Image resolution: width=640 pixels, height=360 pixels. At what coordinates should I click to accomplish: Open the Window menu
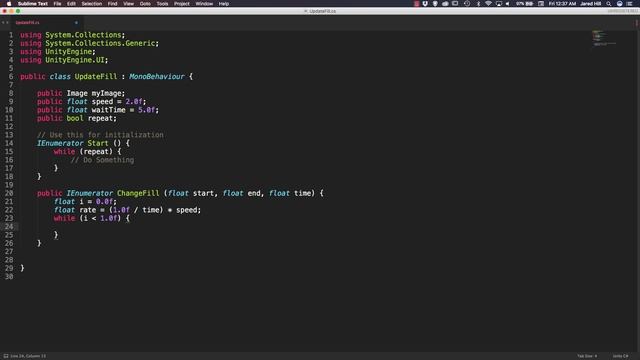point(204,4)
